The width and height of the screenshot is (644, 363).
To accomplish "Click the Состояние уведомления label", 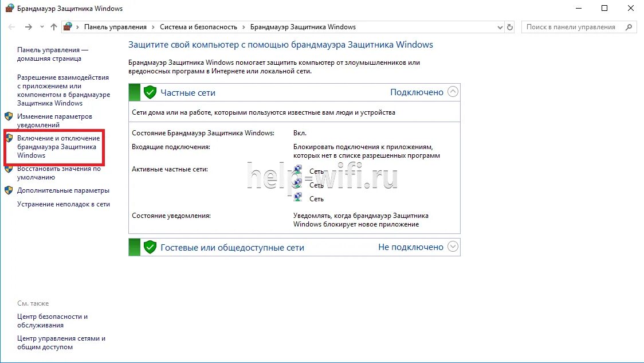I will pos(171,216).
